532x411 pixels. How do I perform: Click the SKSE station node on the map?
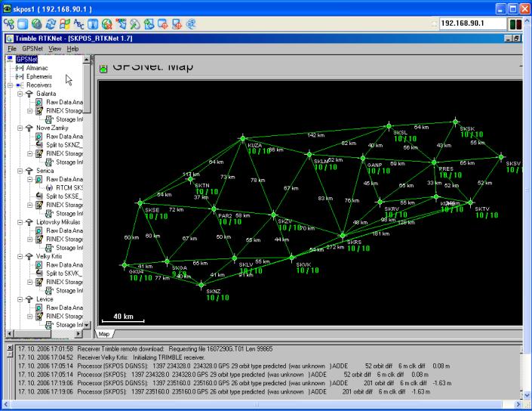(x=140, y=203)
